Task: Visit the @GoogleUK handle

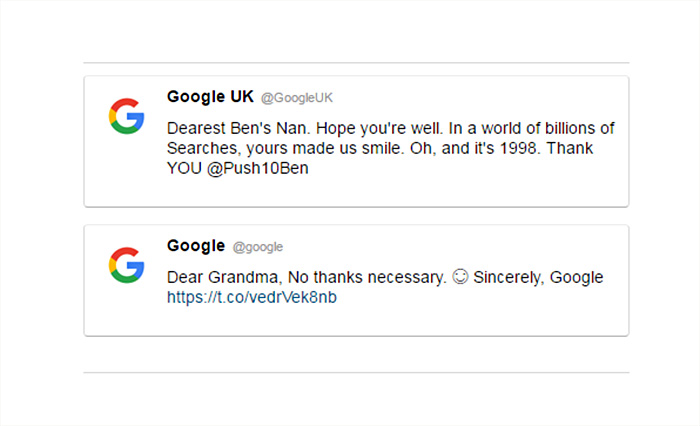Action: pos(296,98)
